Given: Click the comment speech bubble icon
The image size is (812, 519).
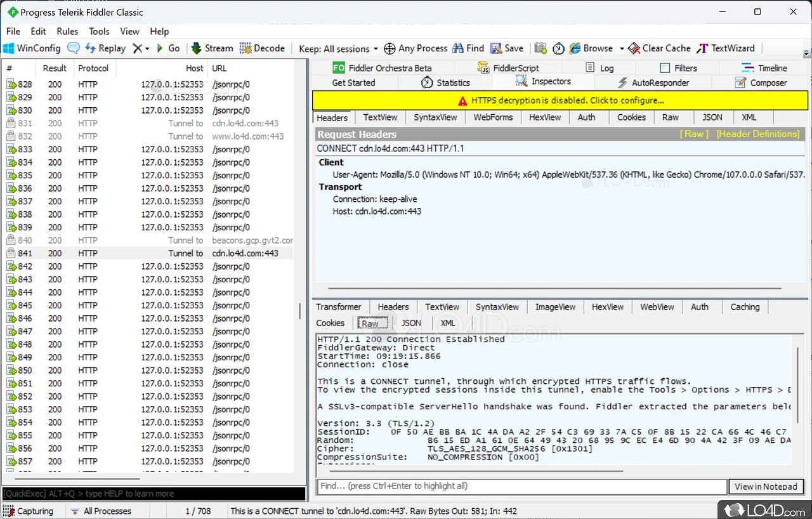Looking at the screenshot, I should [x=74, y=48].
